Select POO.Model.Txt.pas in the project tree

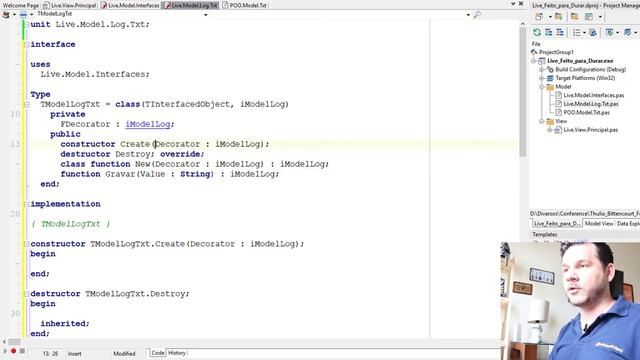(587, 112)
